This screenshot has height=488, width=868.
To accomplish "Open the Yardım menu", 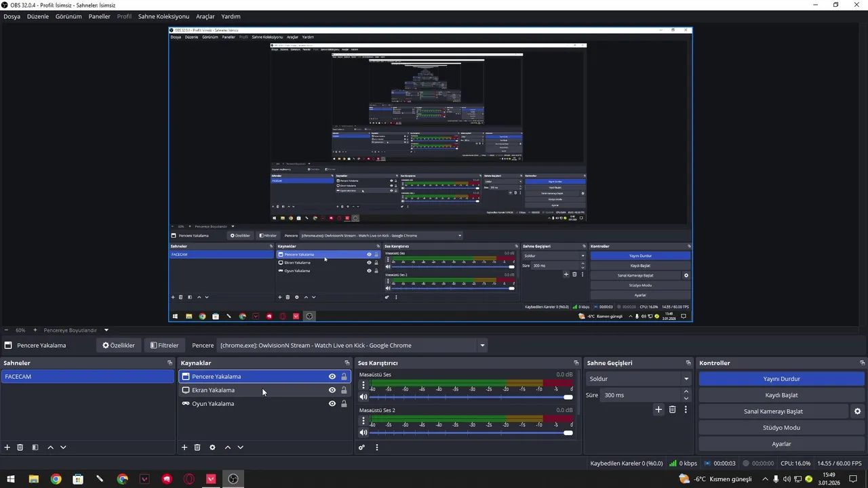I will point(231,16).
